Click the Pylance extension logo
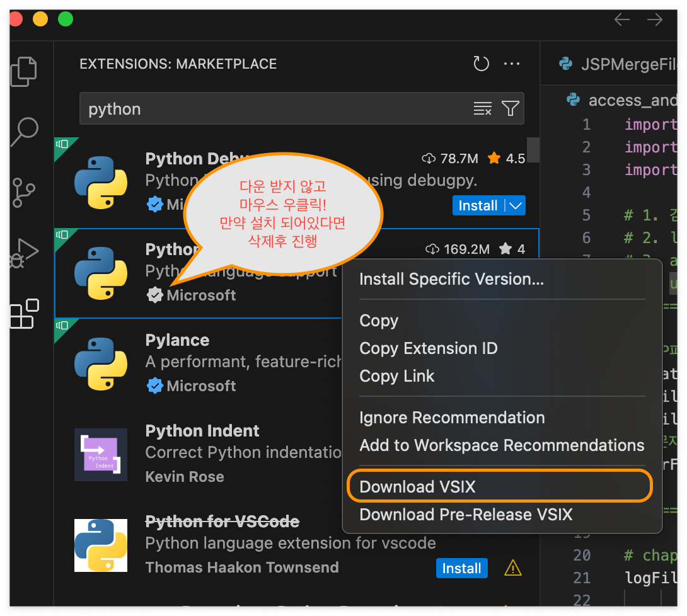 pos(101,364)
